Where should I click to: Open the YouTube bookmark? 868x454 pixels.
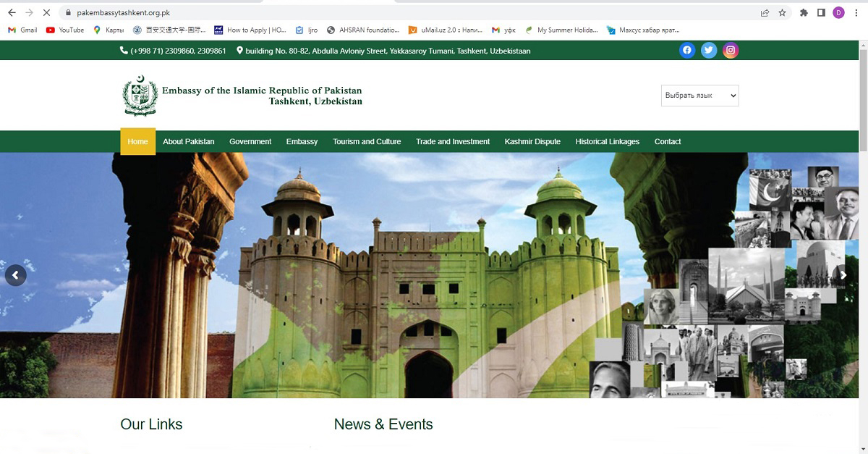65,30
